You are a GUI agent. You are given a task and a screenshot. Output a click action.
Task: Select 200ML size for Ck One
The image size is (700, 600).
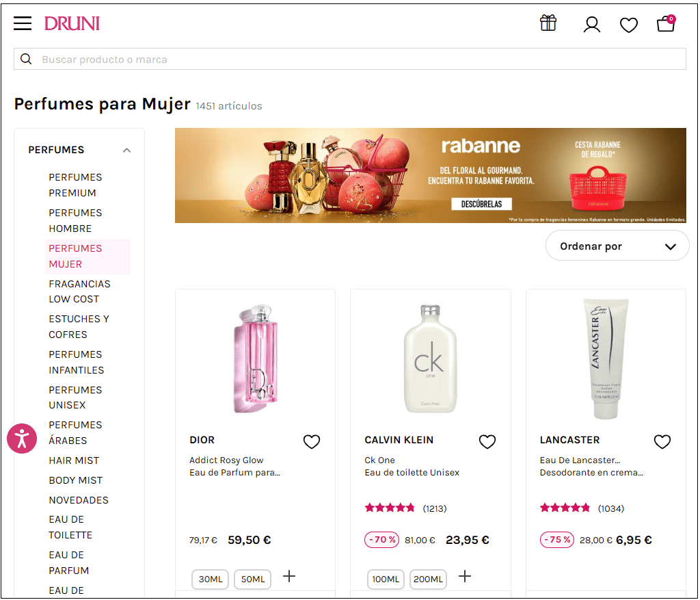(x=428, y=579)
